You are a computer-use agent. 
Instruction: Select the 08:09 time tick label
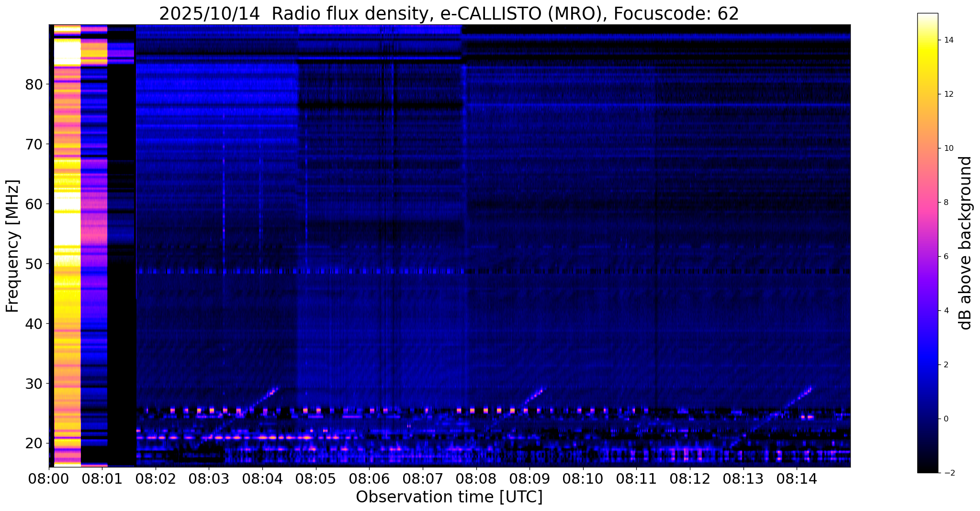529,479
